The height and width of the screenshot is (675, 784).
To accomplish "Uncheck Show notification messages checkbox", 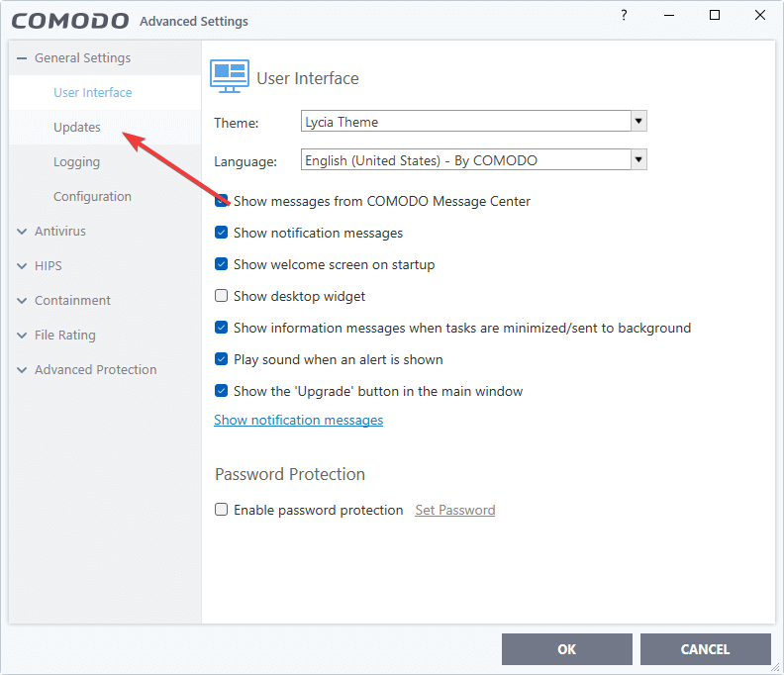I will [221, 233].
